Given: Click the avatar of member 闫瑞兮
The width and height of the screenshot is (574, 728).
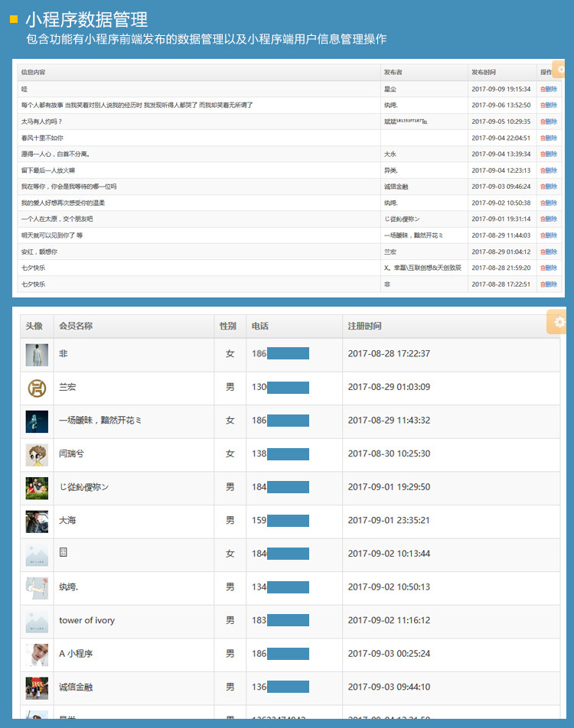Looking at the screenshot, I should point(37,454).
